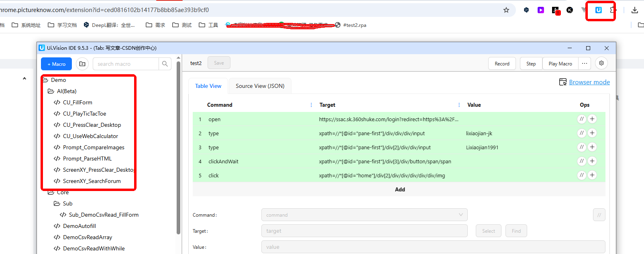Add a command after row 5 click
This screenshot has width=644, height=254.
tap(592, 175)
